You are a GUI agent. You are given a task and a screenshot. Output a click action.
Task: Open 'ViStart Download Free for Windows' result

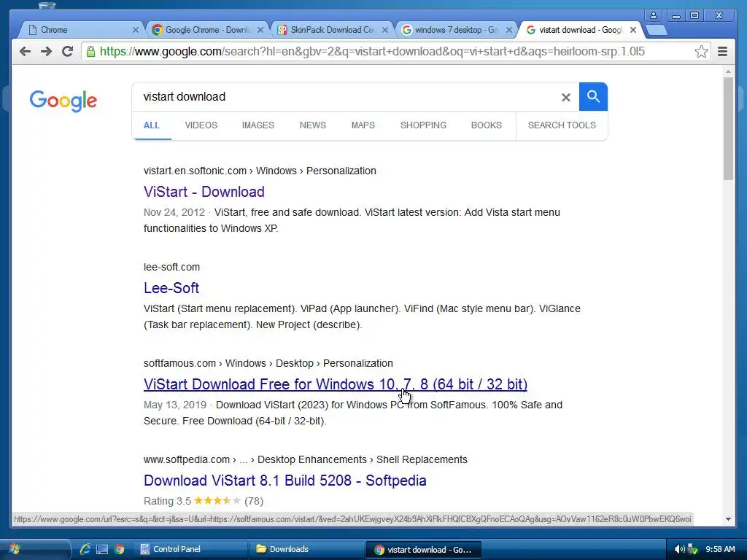336,384
